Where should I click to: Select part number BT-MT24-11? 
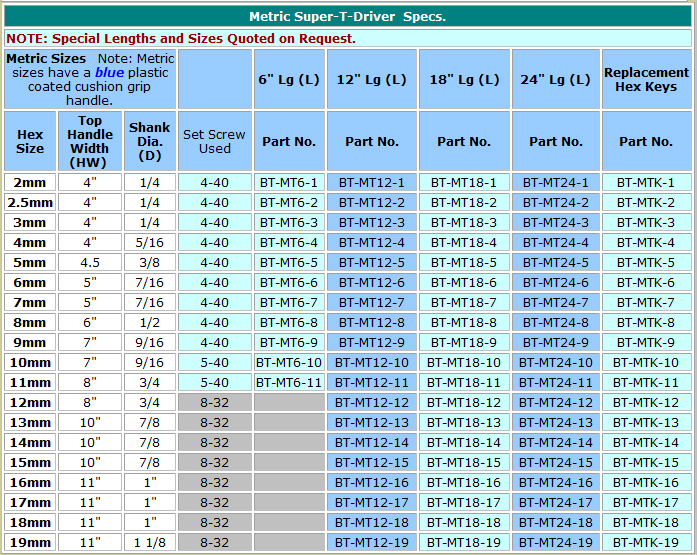click(556, 382)
